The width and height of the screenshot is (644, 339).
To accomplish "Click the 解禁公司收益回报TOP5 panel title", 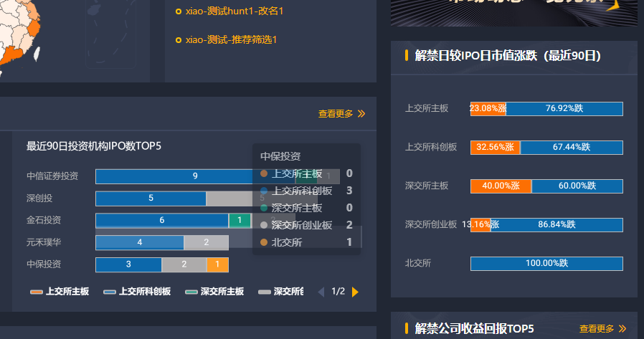I will [x=474, y=329].
